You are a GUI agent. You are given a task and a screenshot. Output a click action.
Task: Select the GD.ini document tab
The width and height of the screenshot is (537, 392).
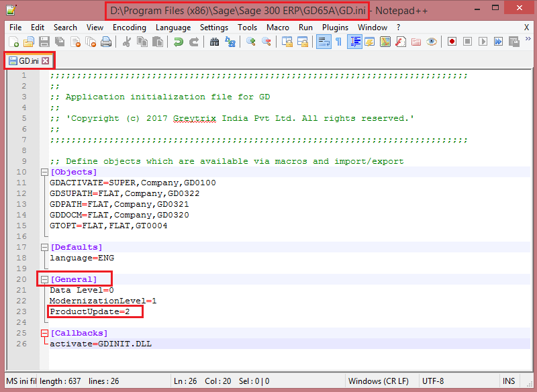pyautogui.click(x=29, y=61)
